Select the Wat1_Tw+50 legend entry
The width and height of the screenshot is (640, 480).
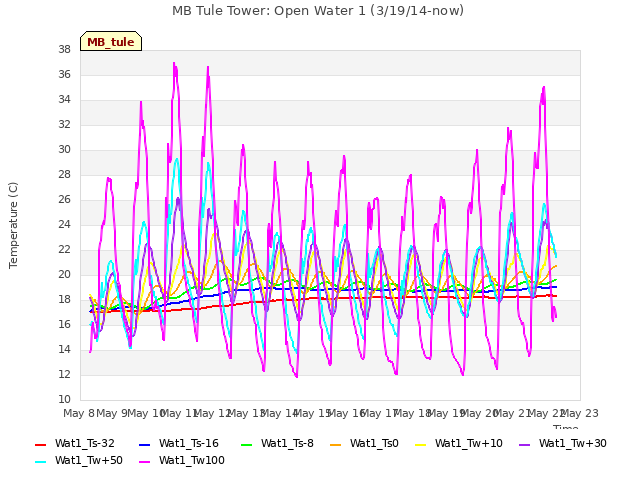79,461
